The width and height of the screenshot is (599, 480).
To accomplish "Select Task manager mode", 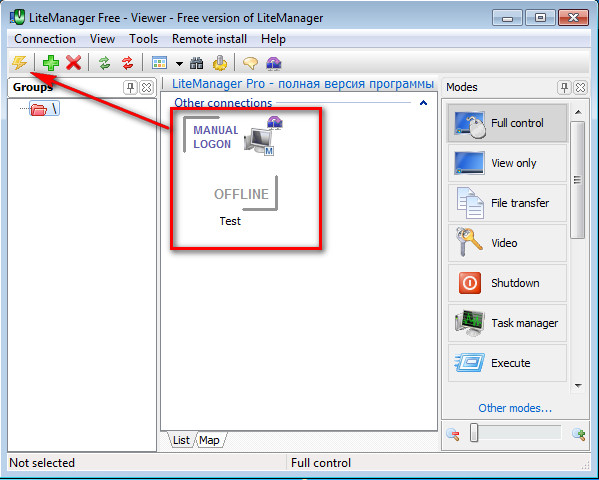I will [507, 323].
